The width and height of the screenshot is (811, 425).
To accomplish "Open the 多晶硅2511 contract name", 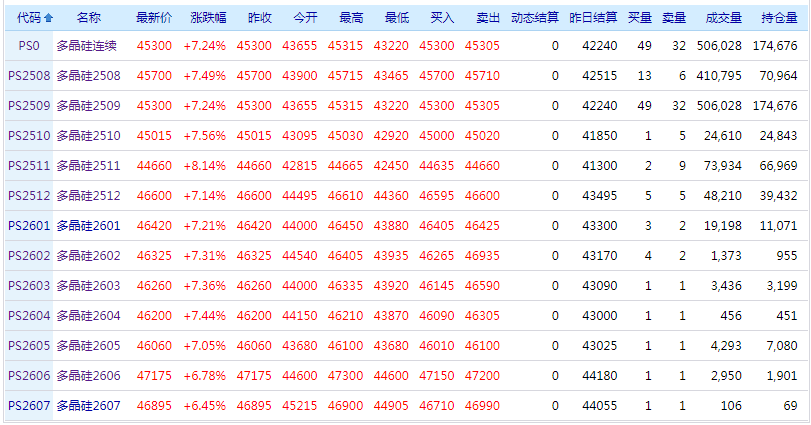I will pos(88,165).
